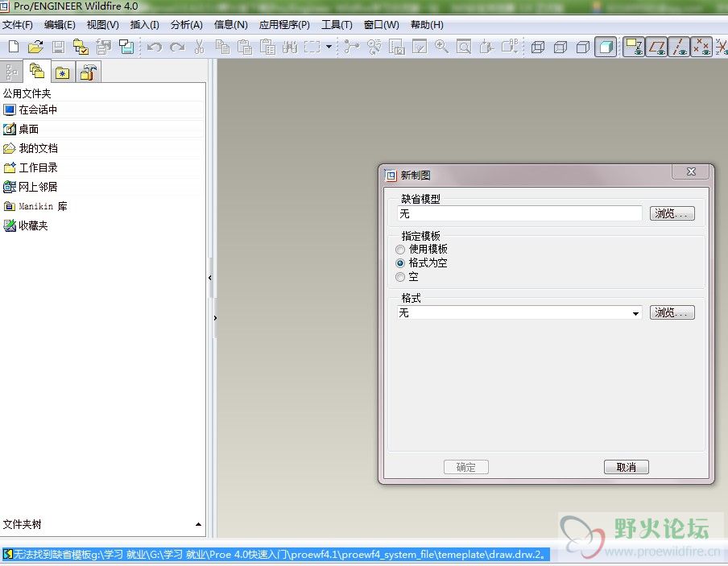Viewport: 728px width, 566px height.
Task: Click the Set working directory icon
Action: [81, 47]
